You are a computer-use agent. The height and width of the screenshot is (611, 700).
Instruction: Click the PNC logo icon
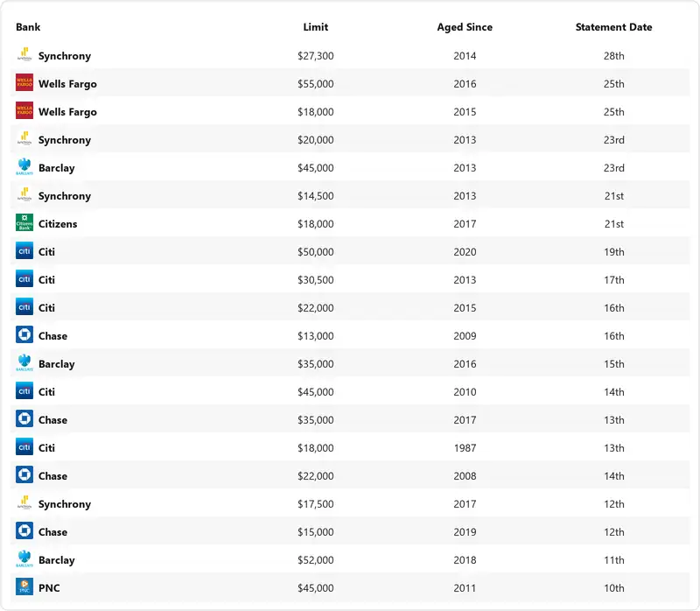click(x=24, y=586)
